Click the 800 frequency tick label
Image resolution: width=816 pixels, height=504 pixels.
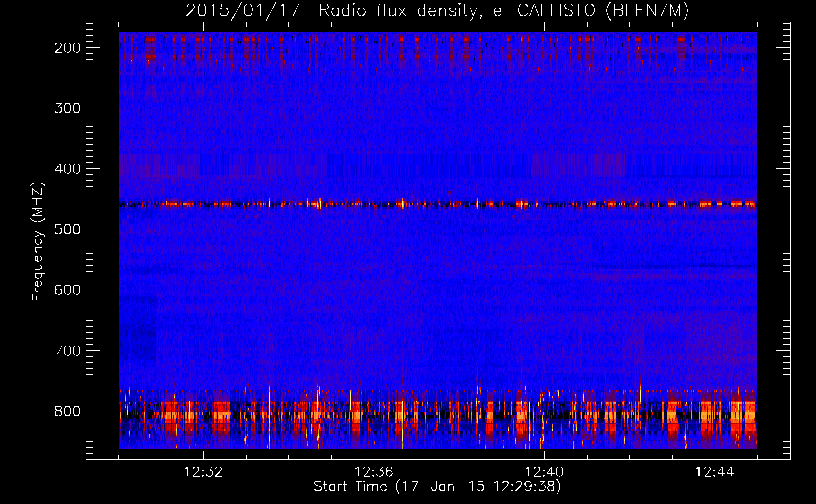(x=67, y=411)
